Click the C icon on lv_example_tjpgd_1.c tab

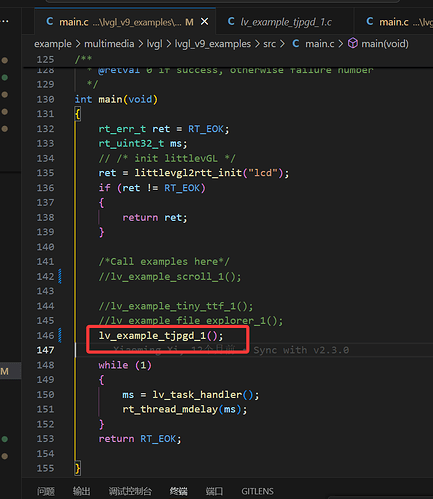pyautogui.click(x=231, y=22)
